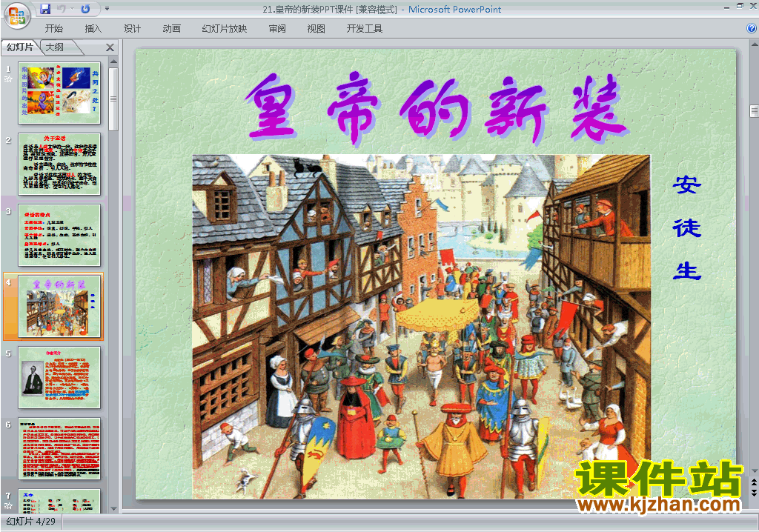Screen dimensions: 759x532
Task: Select slide 4 thumbnail 皇帝的新装
Action: pos(59,307)
